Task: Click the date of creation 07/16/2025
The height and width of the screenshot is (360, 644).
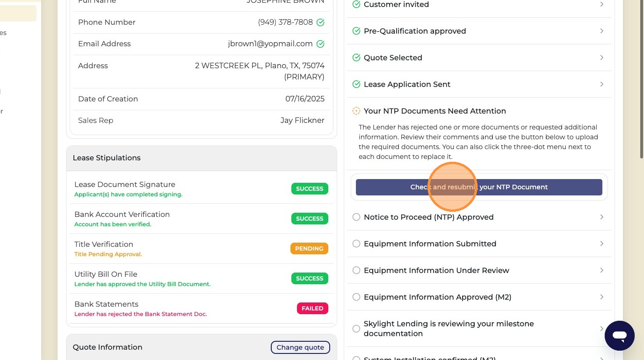Action: click(305, 99)
